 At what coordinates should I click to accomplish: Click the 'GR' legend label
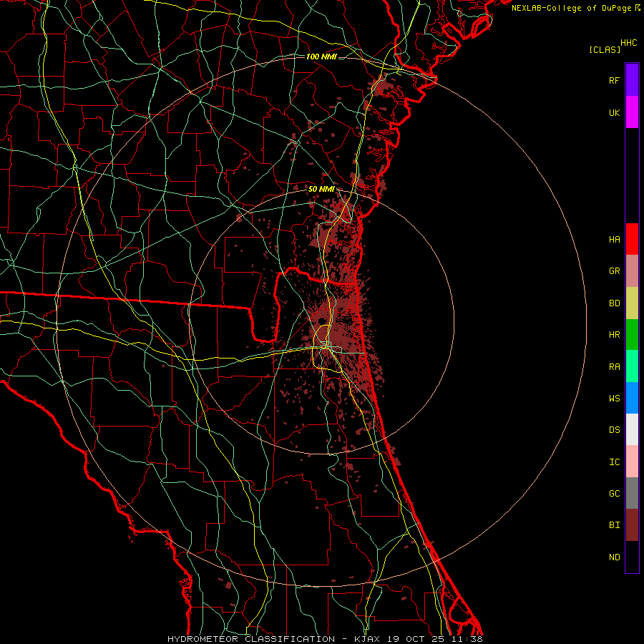614,271
